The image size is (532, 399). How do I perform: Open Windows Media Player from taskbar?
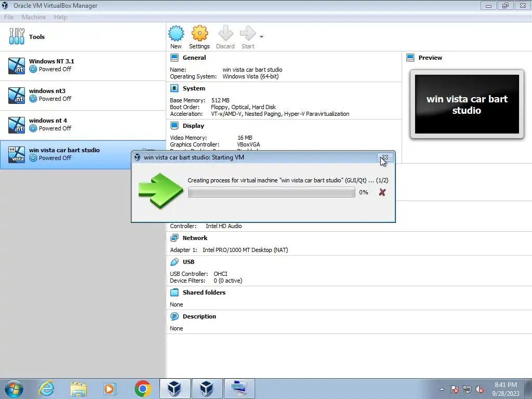click(x=110, y=389)
